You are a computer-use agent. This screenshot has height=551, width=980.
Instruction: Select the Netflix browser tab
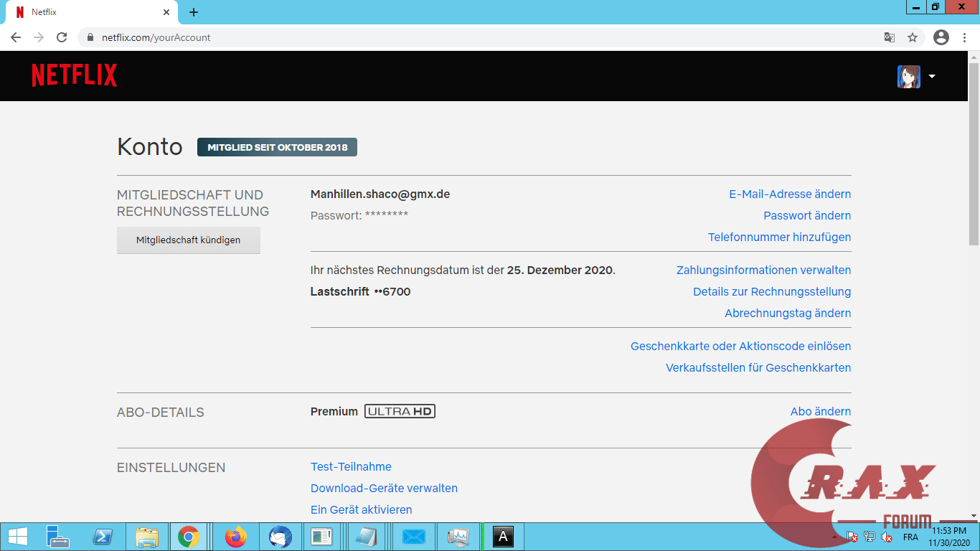[x=90, y=12]
